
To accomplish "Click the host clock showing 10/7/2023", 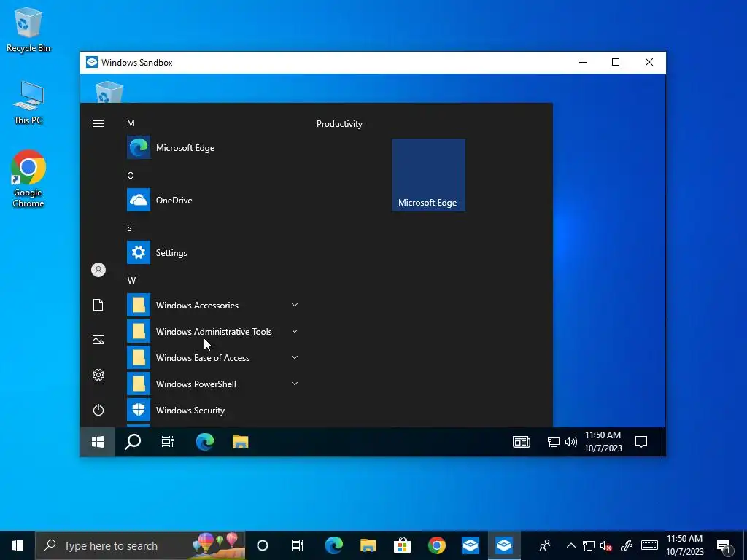I will tap(684, 545).
